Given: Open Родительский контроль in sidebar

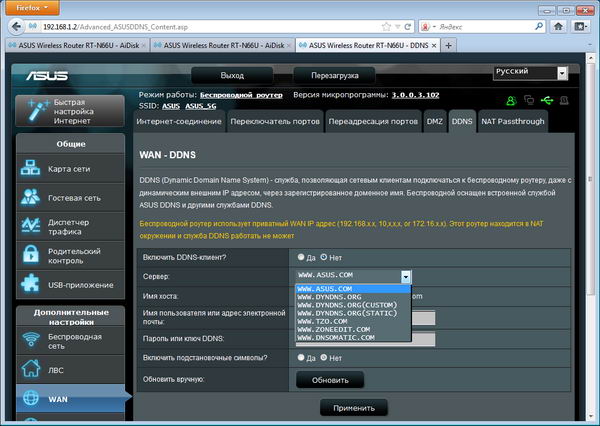Looking at the screenshot, I should click(70, 256).
